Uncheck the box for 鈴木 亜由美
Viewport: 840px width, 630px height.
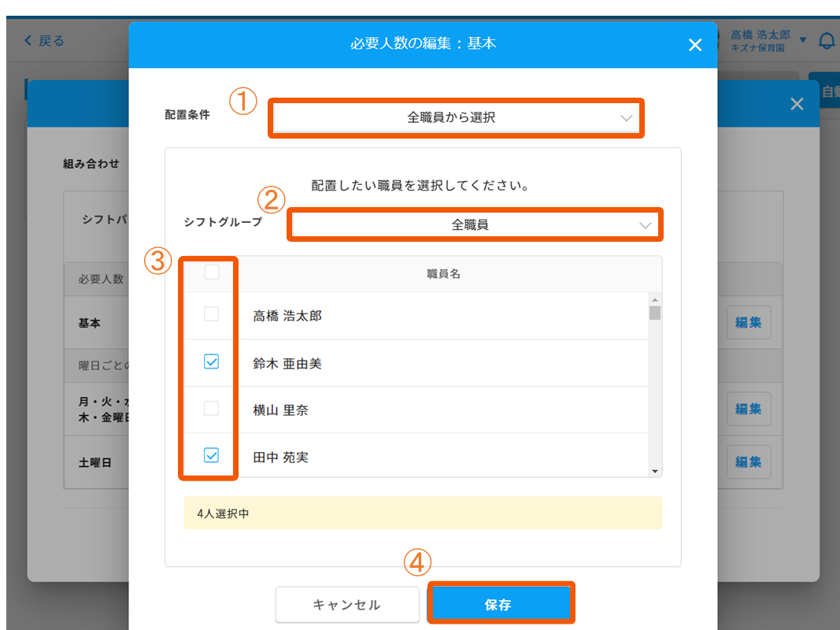pos(211,362)
